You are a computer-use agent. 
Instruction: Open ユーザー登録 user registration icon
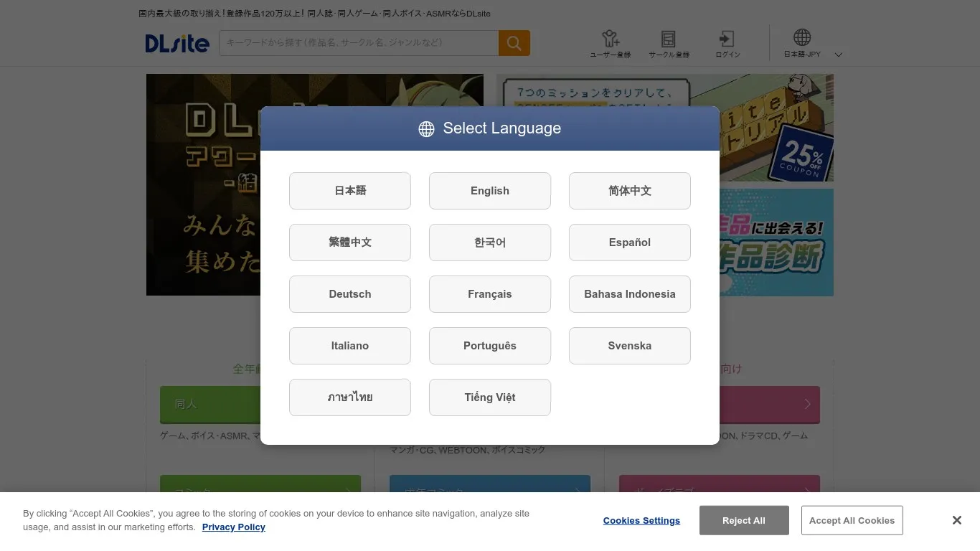pyautogui.click(x=610, y=39)
